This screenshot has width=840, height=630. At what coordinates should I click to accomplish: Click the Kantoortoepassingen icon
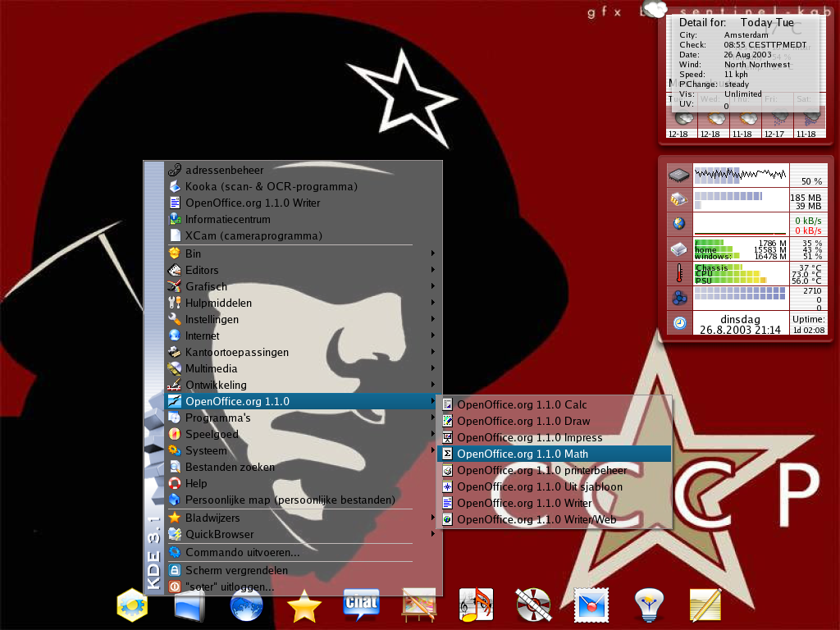[x=174, y=352]
